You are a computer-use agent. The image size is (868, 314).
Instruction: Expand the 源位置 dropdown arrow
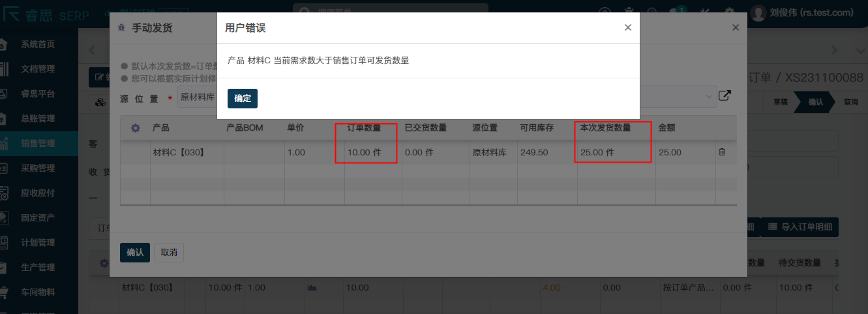point(710,97)
